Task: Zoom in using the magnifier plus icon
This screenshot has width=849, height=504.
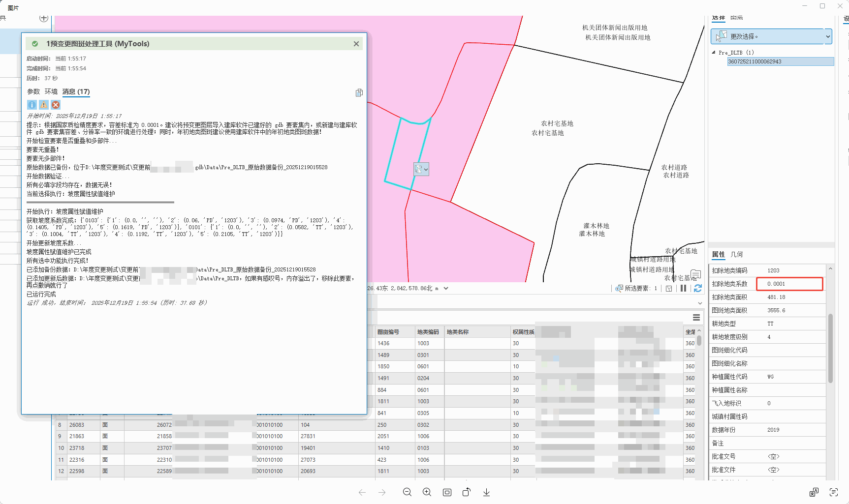Action: [x=427, y=492]
